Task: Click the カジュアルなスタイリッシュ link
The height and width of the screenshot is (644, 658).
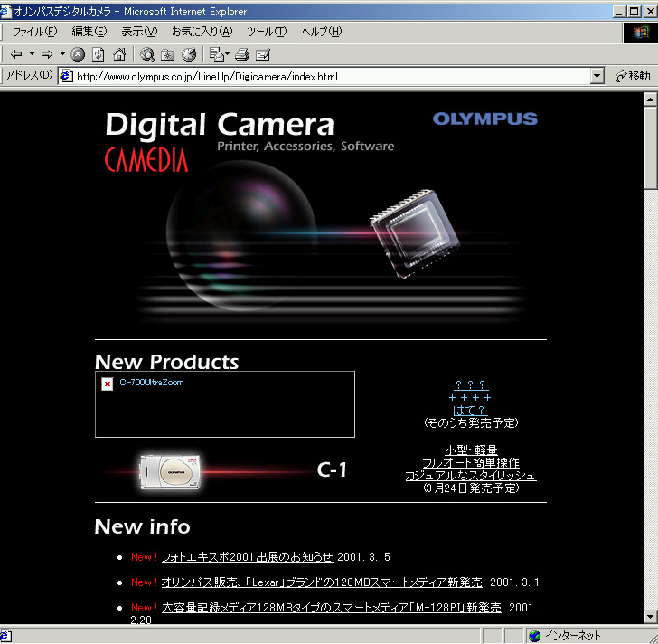Action: [x=471, y=475]
